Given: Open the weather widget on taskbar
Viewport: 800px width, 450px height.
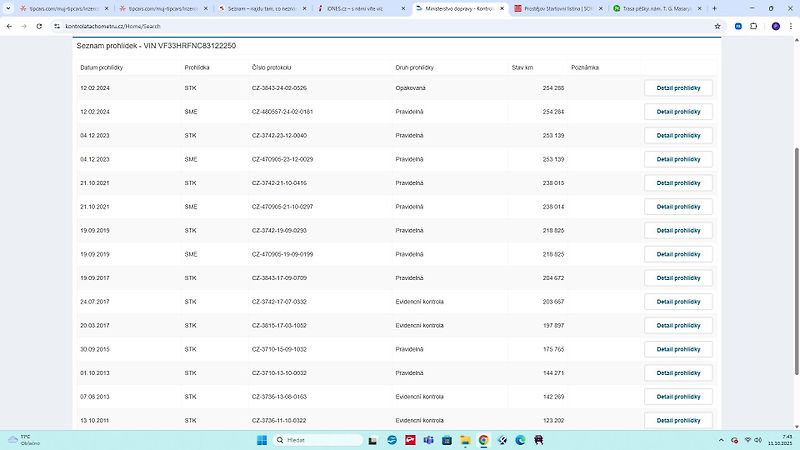Looking at the screenshot, I should click(x=23, y=440).
